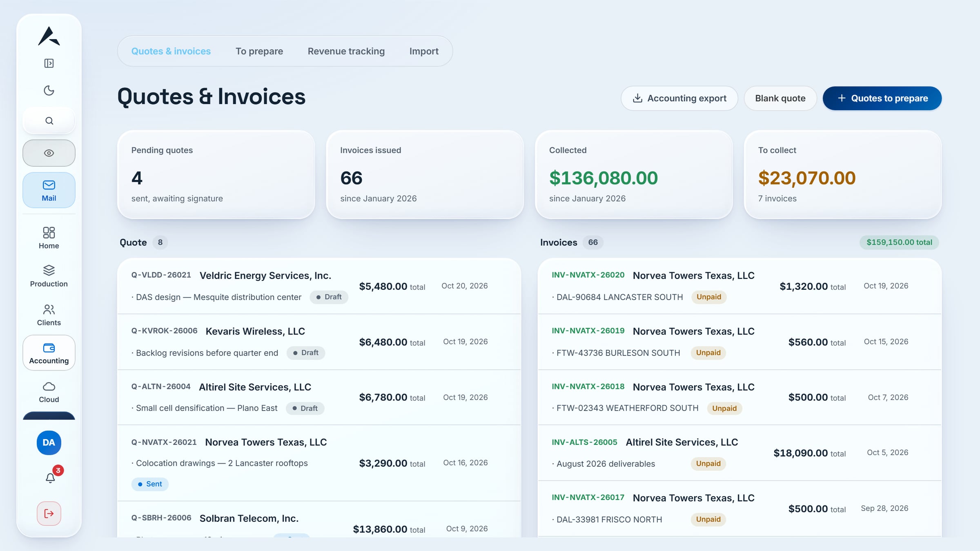Click the app logo in the sidebar

pos(49,36)
